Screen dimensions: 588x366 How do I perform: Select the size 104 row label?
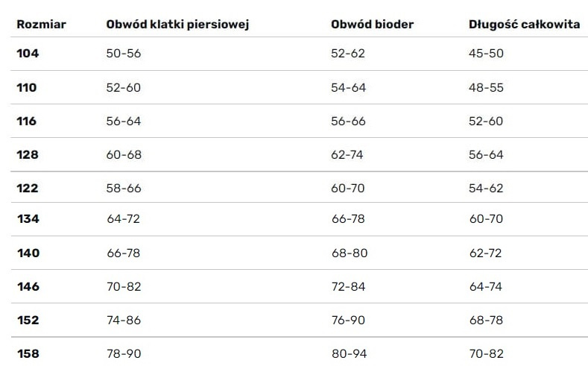pyautogui.click(x=28, y=54)
